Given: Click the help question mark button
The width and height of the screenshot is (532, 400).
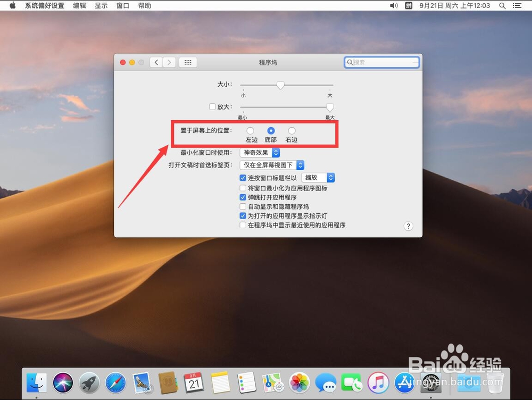Looking at the screenshot, I should click(408, 226).
